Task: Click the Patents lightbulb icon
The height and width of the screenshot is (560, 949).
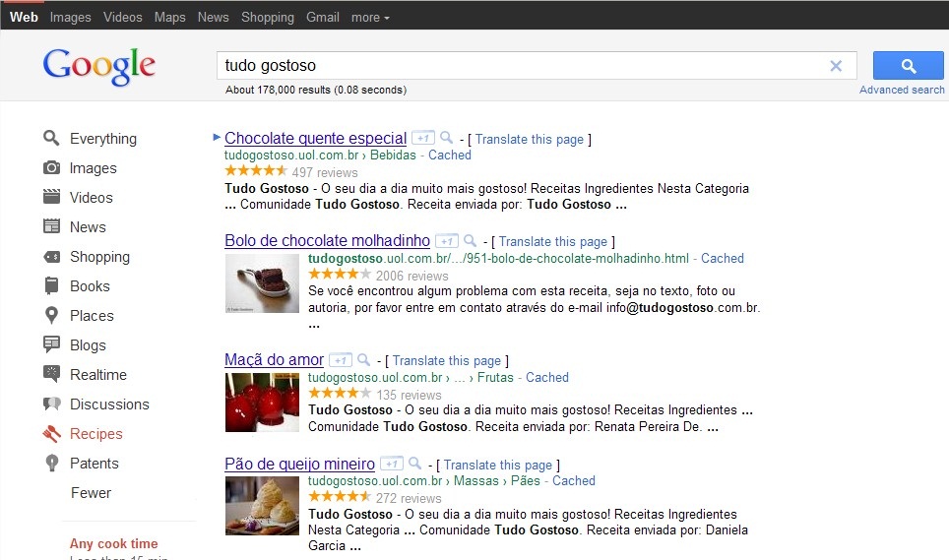Action: pyautogui.click(x=52, y=463)
